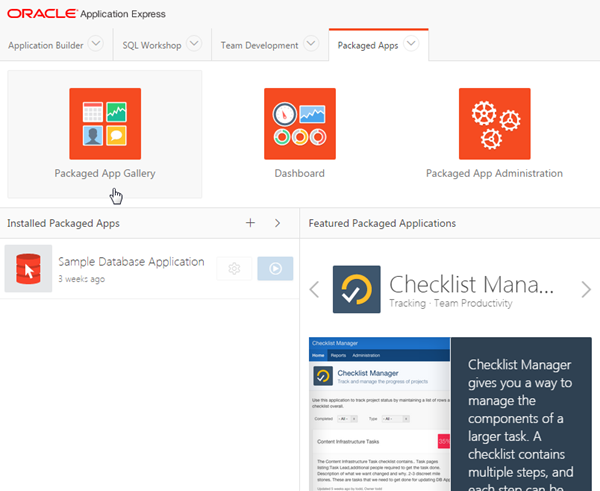Viewport: 600px width, 491px height.
Task: Click the Checklist Manager description text panel
Action: [521, 414]
